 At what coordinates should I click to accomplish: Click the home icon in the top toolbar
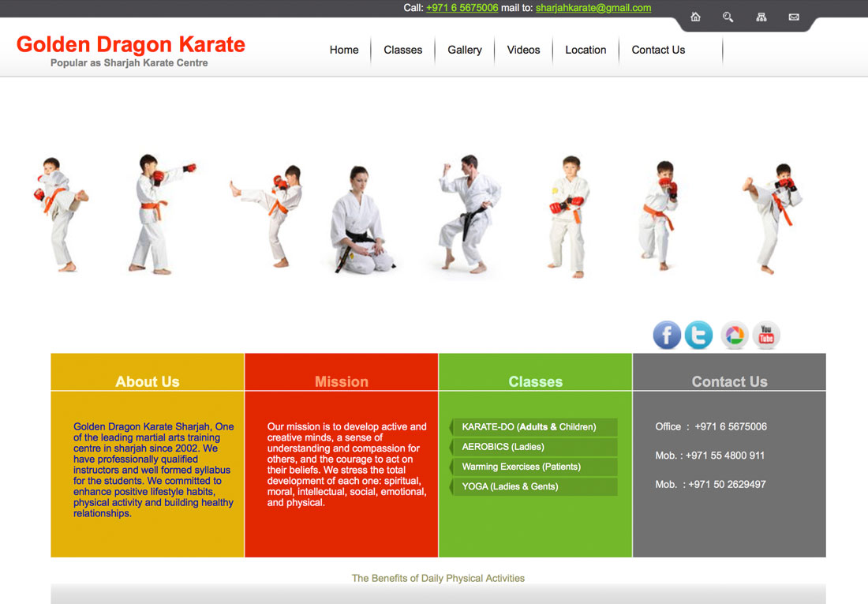695,17
